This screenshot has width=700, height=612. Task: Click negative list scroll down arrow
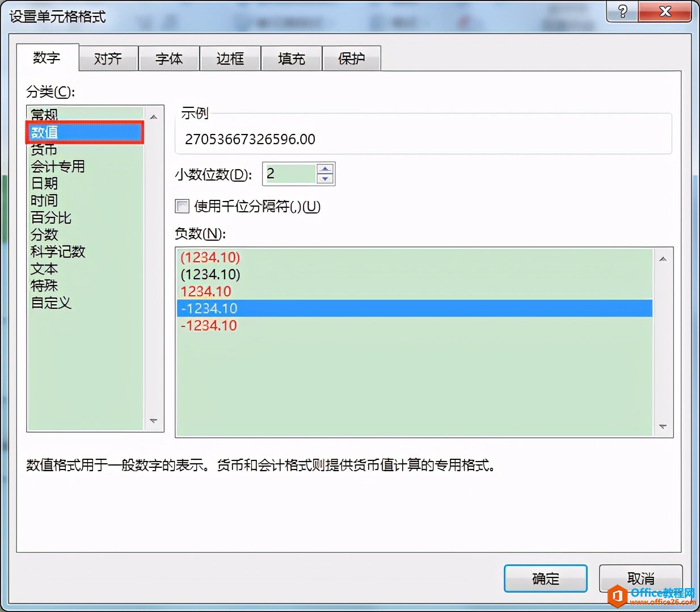click(x=663, y=426)
